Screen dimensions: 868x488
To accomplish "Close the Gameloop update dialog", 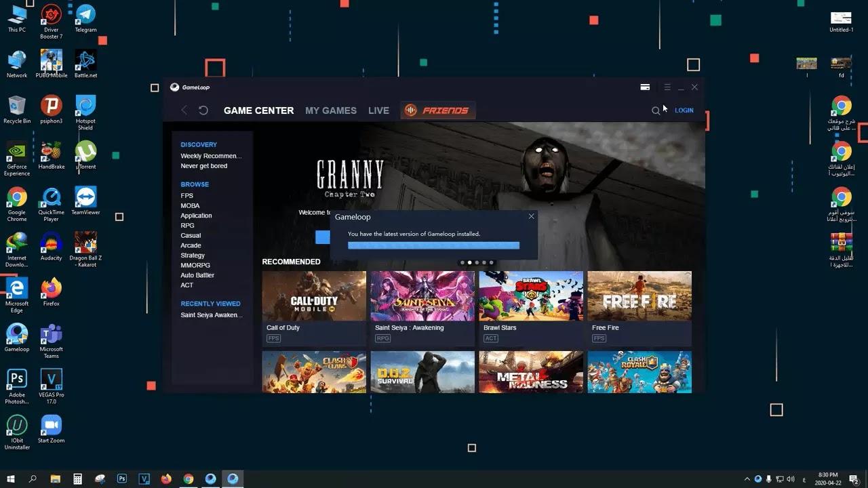I will [531, 216].
